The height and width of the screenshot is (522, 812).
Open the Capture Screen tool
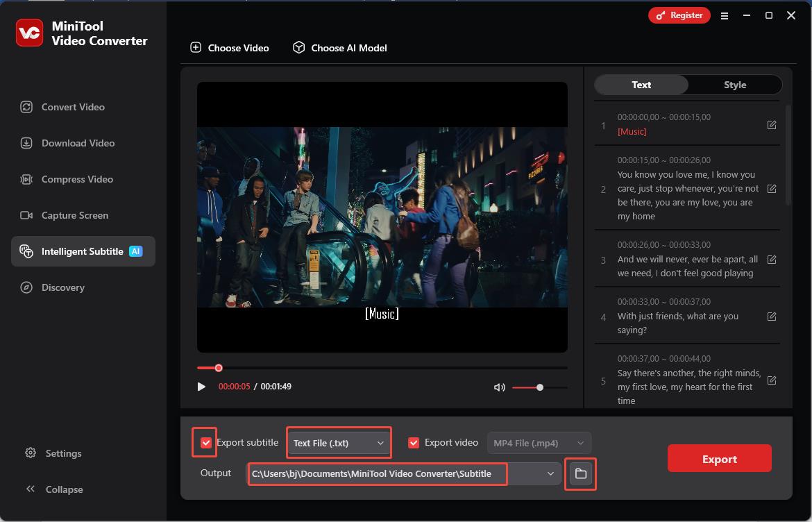[x=75, y=215]
